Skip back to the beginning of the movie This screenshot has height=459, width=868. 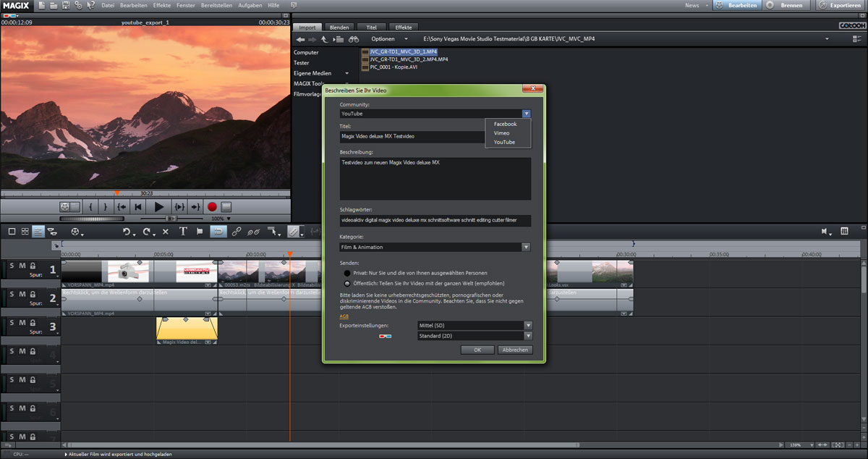pos(139,207)
